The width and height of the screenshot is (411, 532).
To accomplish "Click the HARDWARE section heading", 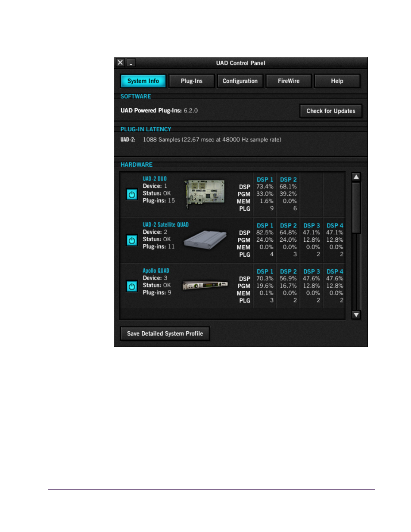I will click(x=137, y=165).
